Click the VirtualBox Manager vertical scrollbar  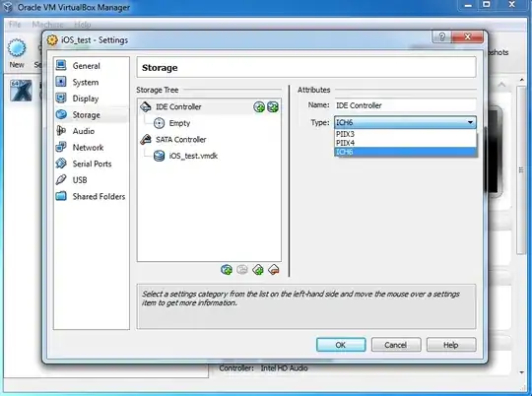pyautogui.click(x=521, y=169)
